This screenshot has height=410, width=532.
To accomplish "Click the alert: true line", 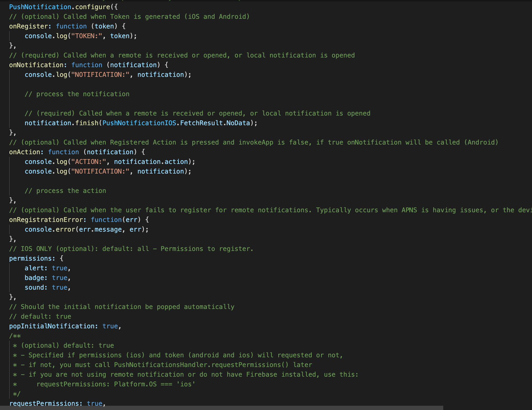I will point(48,268).
